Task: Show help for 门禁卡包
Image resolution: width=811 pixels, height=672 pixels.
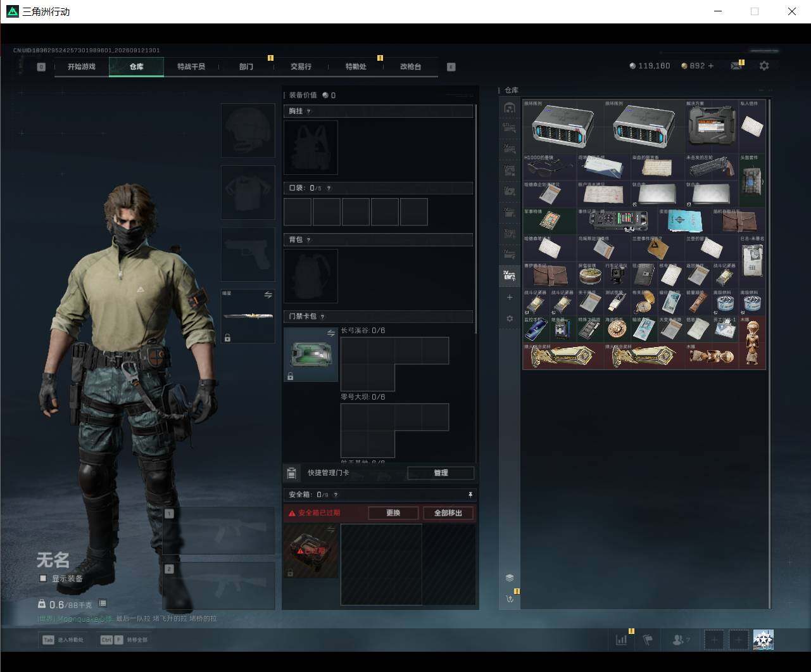Action: click(322, 317)
